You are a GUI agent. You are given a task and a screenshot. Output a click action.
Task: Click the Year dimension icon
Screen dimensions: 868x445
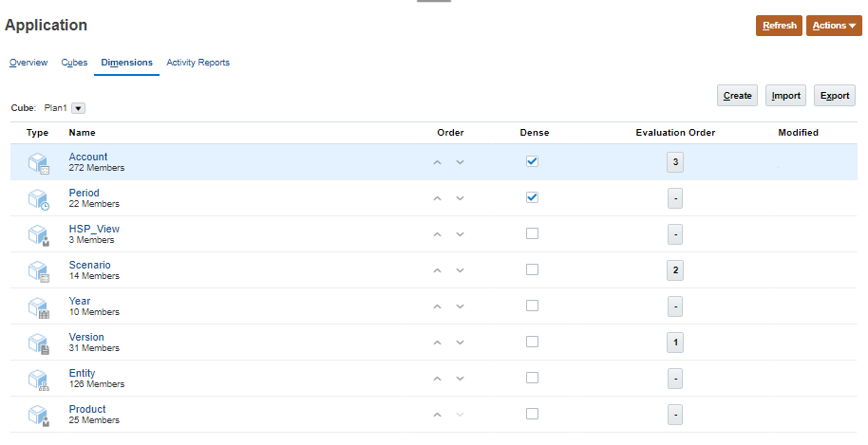38,307
